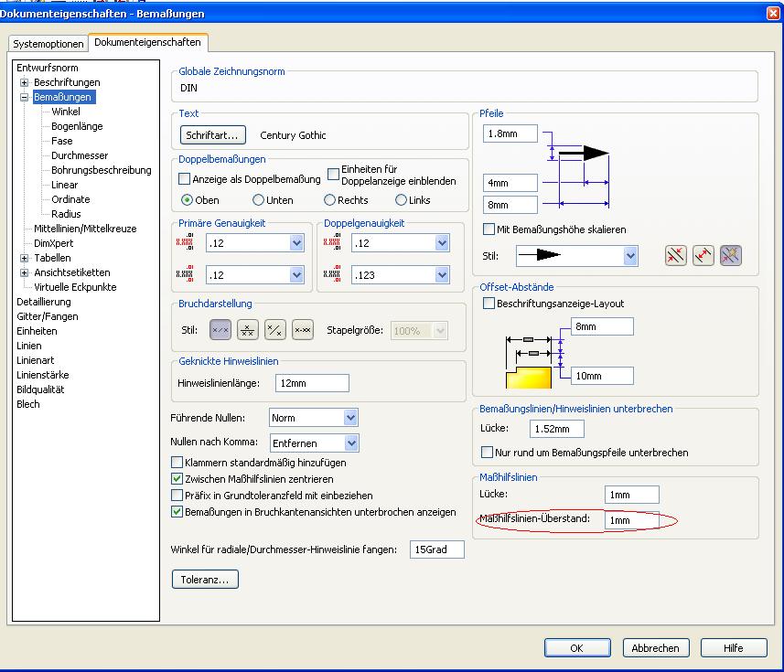Select the diagonal fraction style icon

pos(275,330)
